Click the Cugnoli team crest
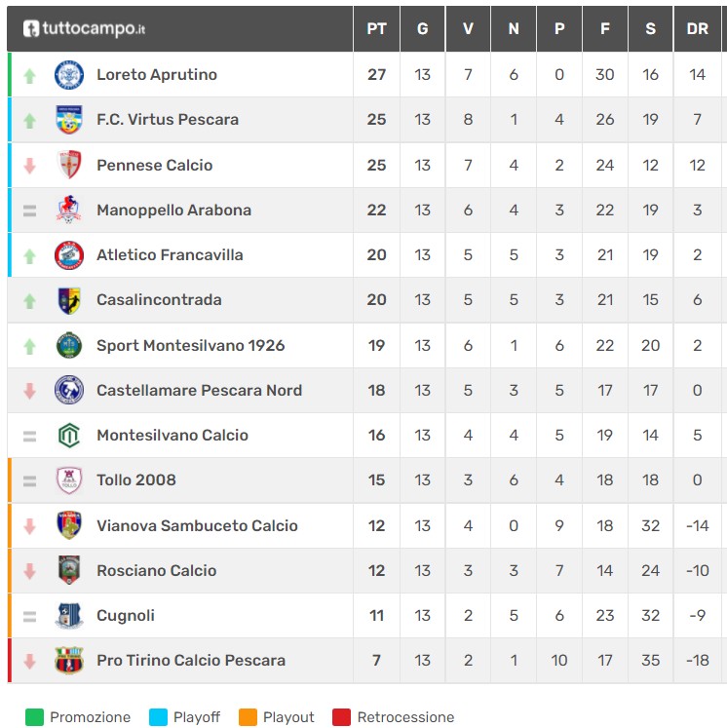The height and width of the screenshot is (728, 727). click(69, 615)
